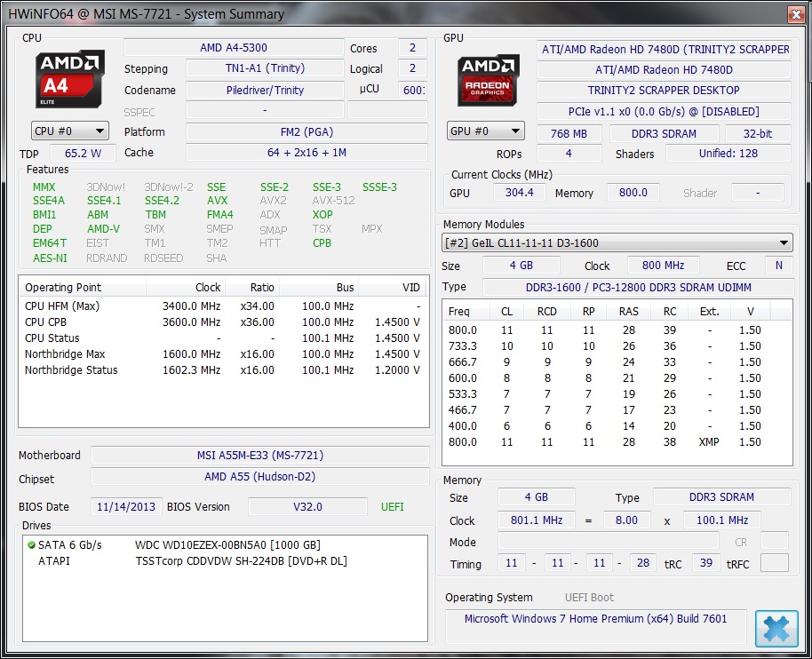Click the AMD A55 (Hudson-D2) chipset field
Image resolution: width=812 pixels, height=659 pixels.
point(260,476)
